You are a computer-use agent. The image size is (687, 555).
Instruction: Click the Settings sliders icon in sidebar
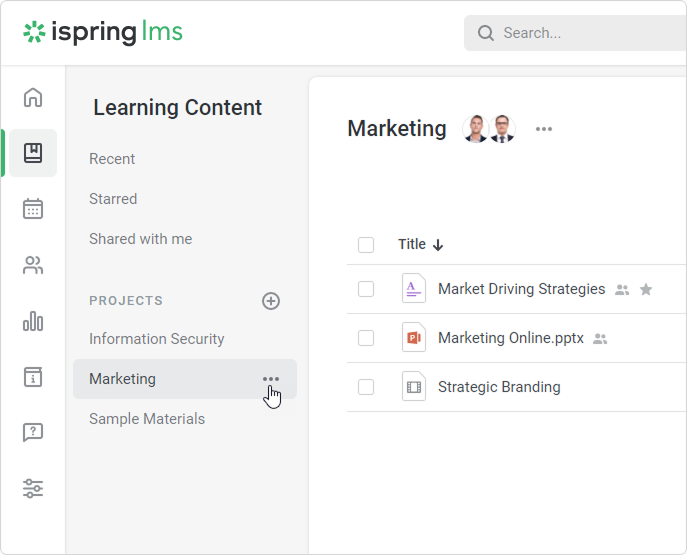point(33,489)
